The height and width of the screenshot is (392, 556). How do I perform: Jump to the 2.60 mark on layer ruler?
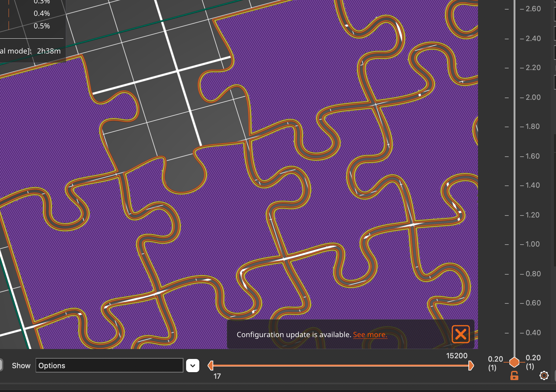530,9
